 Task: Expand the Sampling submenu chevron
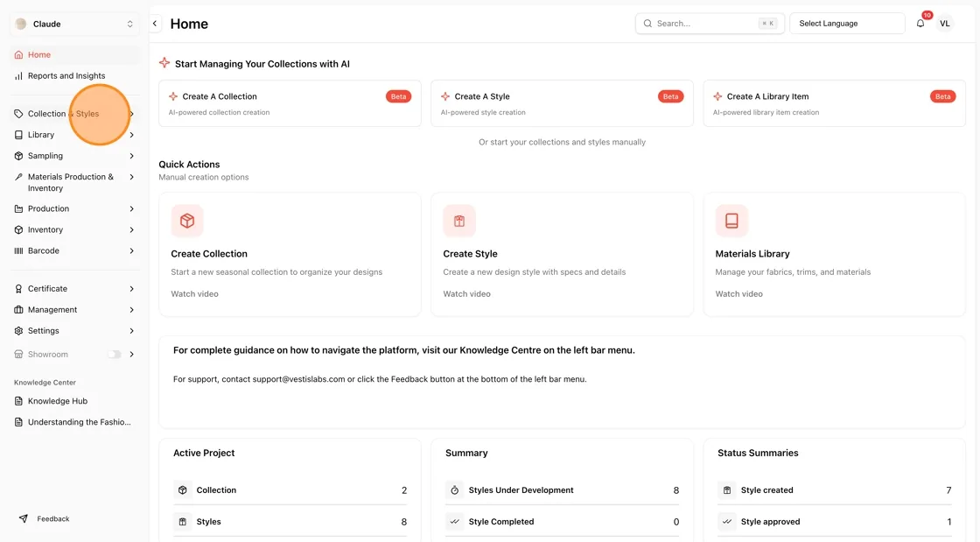point(132,156)
